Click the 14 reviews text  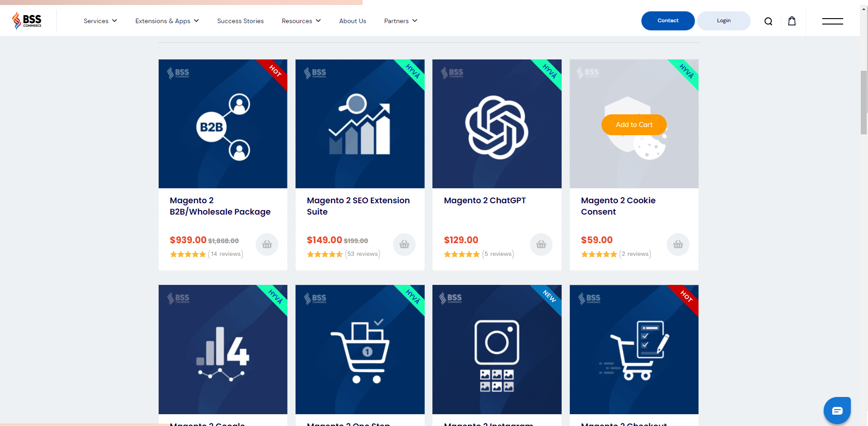226,254
